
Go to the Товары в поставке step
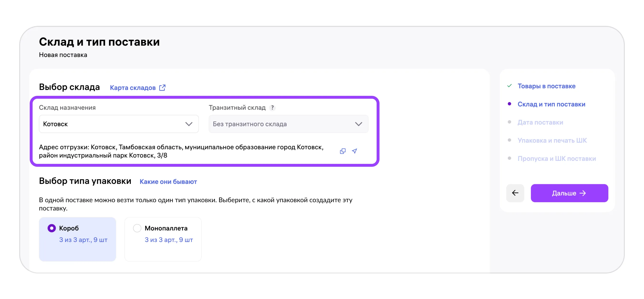pyautogui.click(x=546, y=86)
